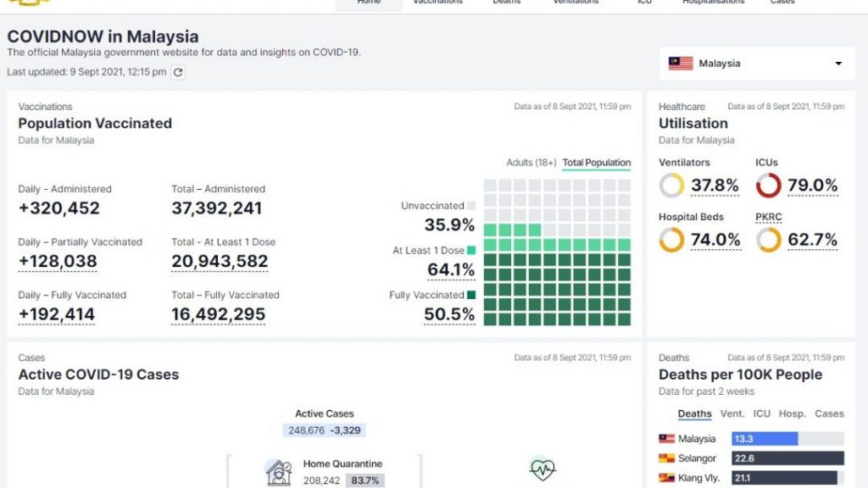868x488 pixels.
Task: Select the ICU tab in deaths panel
Action: point(761,414)
